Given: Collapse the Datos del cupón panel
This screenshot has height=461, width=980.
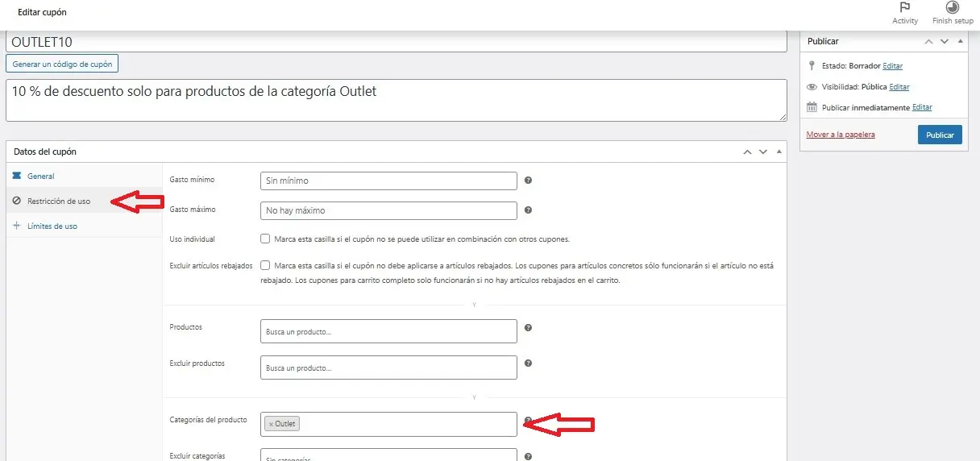Looking at the screenshot, I should pyautogui.click(x=779, y=152).
